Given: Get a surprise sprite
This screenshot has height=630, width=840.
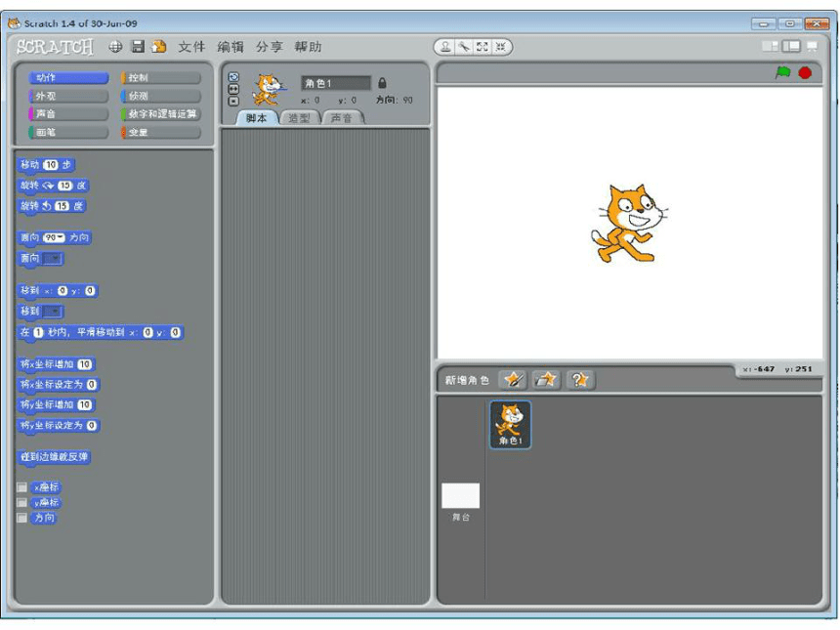Looking at the screenshot, I should click(580, 380).
